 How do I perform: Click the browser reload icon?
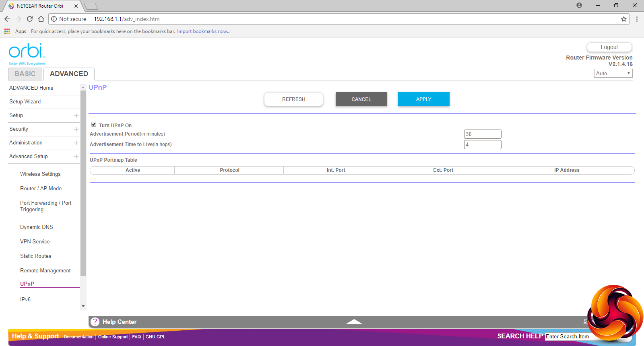pos(30,19)
